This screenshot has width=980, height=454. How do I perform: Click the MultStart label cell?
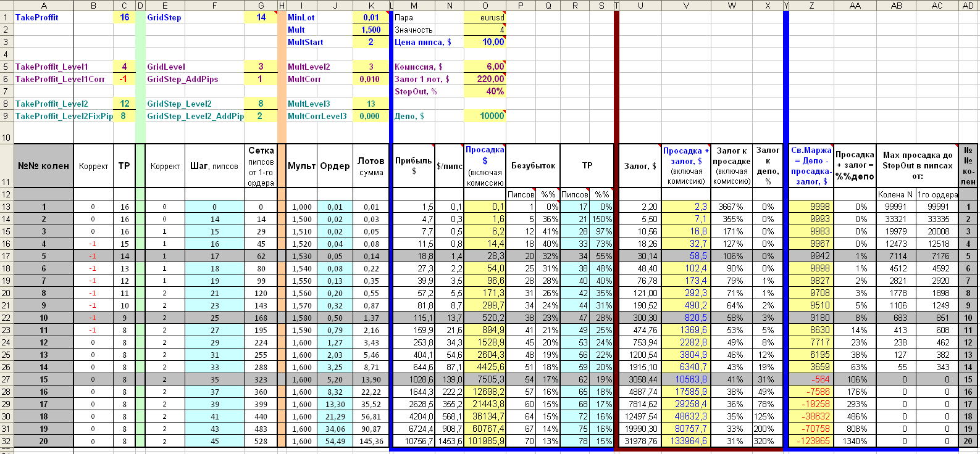(x=319, y=42)
